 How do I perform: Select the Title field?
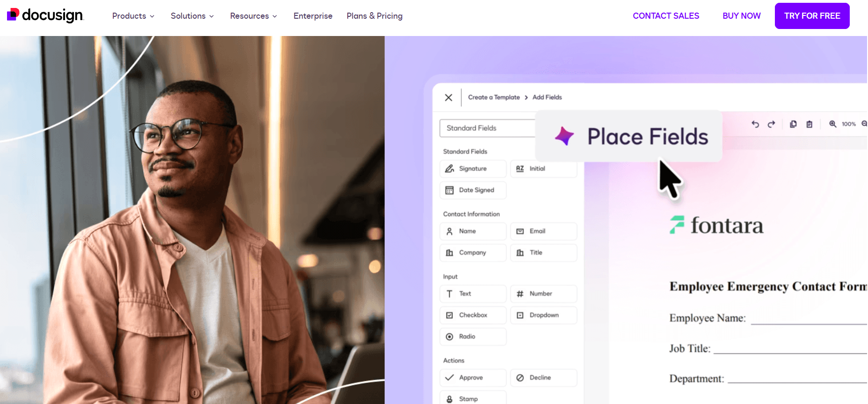[x=544, y=253]
